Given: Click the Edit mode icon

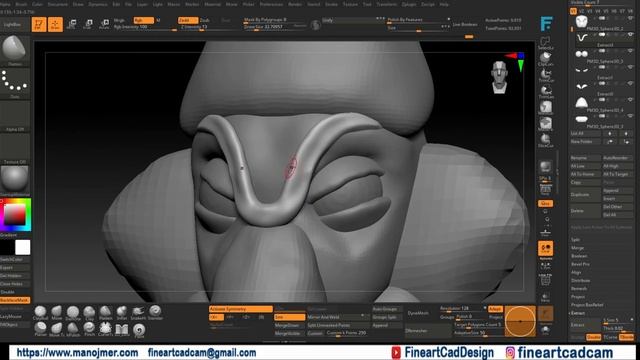Looking at the screenshot, I should (x=39, y=24).
